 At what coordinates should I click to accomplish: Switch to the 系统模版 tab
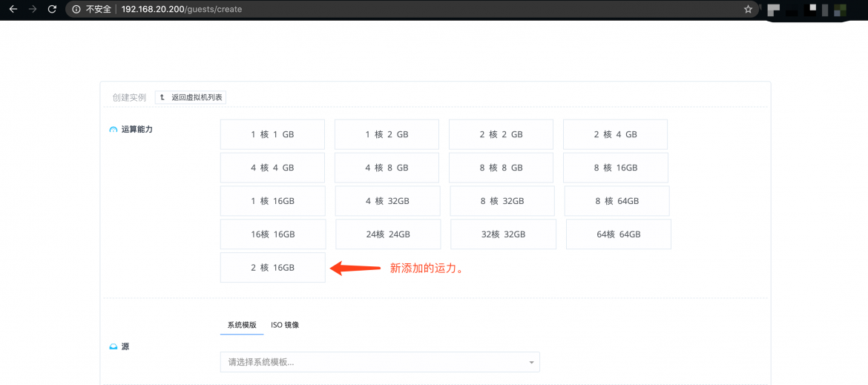tap(242, 325)
